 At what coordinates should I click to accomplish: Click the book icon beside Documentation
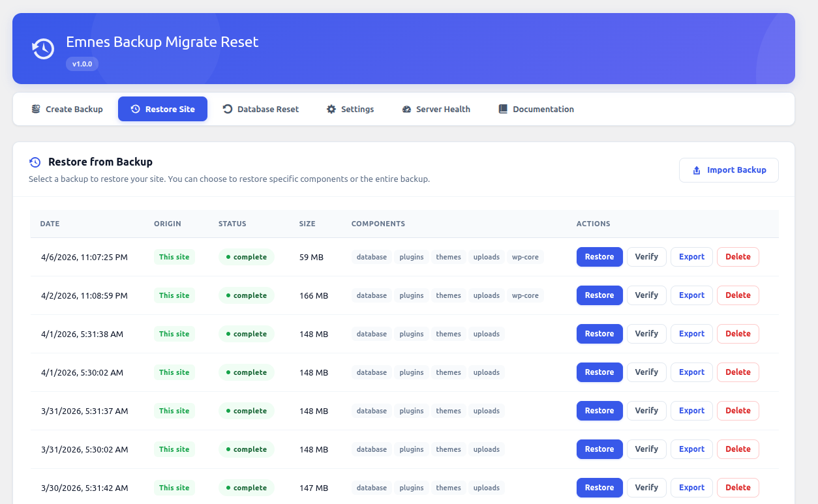[502, 108]
